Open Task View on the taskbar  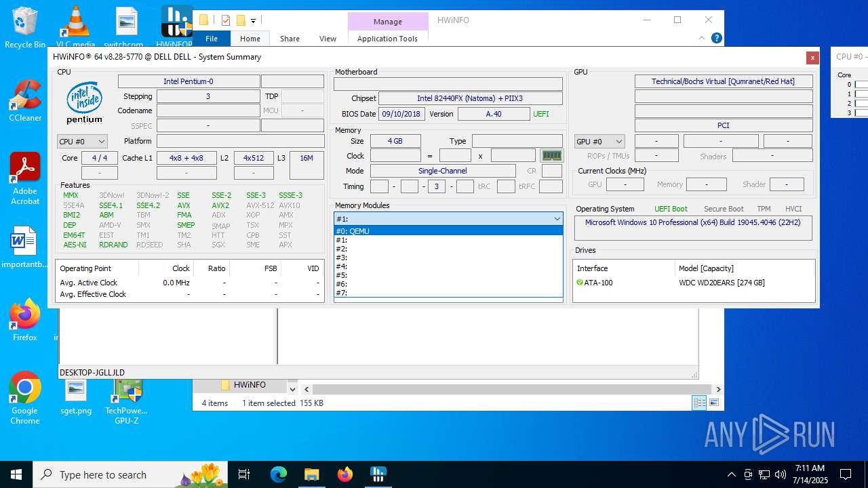(x=244, y=474)
